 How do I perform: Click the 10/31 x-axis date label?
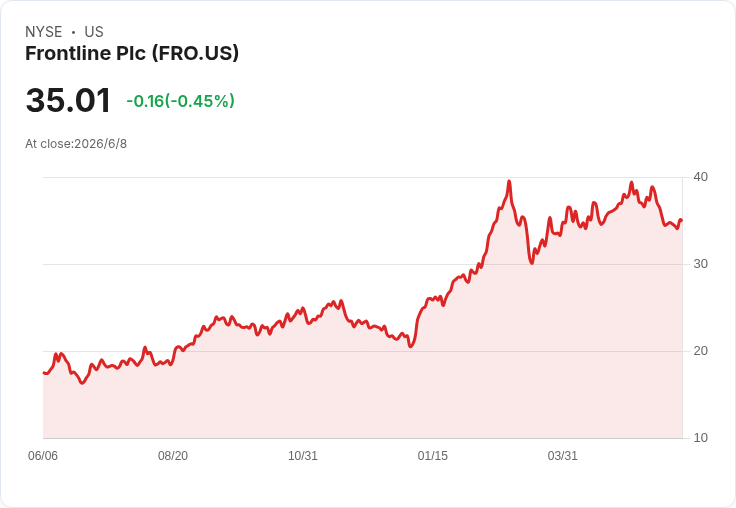[303, 456]
